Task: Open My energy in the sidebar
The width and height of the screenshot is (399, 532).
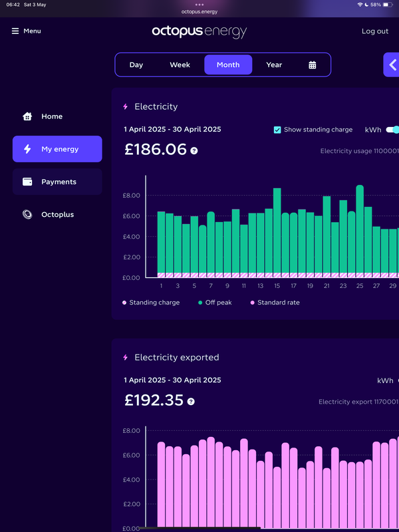Action: [57, 149]
